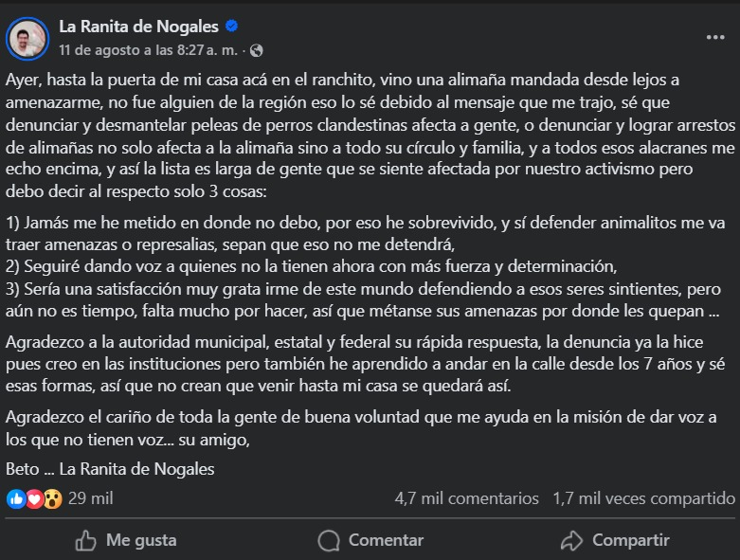Image resolution: width=740 pixels, height=560 pixels.
Task: Open the La Ranita de Nogales page name
Action: (x=138, y=27)
